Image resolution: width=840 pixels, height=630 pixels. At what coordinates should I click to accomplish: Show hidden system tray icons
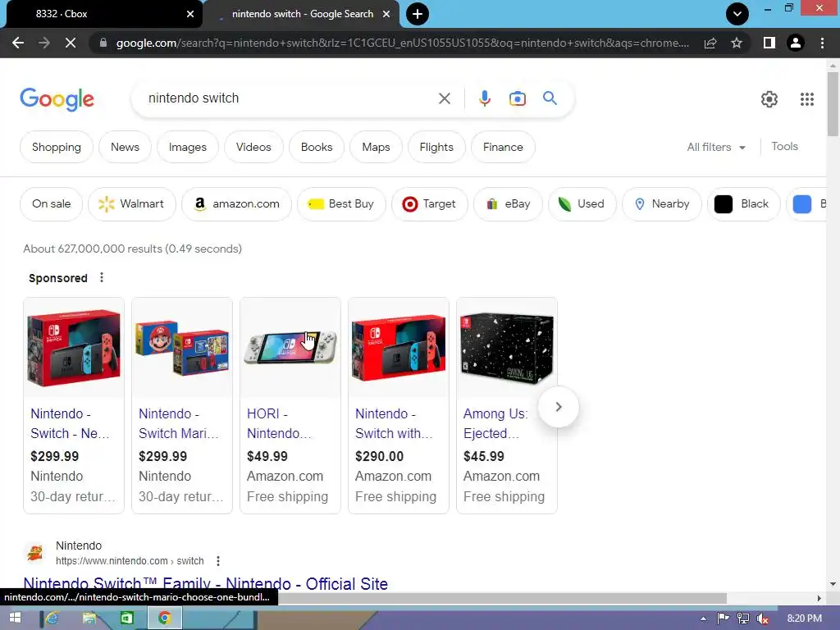coord(703,619)
